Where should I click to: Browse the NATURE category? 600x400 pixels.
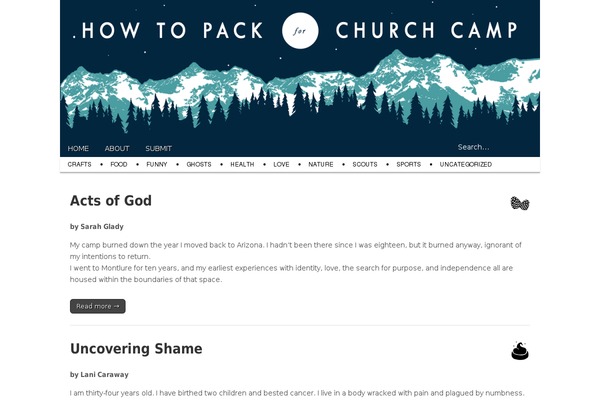tap(321, 164)
